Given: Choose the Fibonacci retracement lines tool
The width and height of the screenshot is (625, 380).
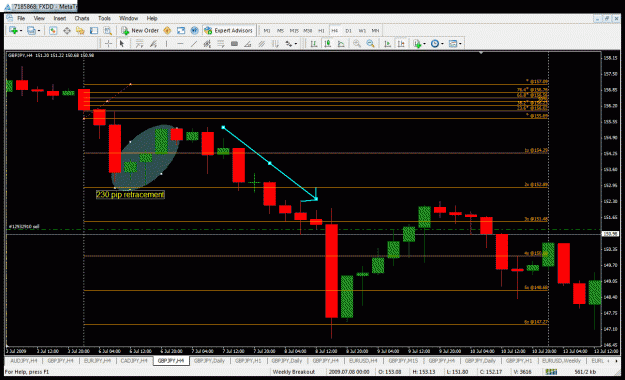Looking at the screenshot, I should coord(220,43).
